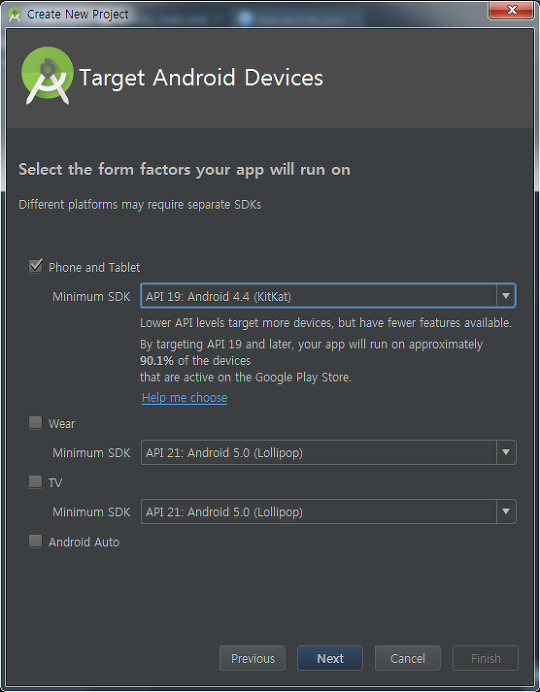Click the API 19 Android 4.4 KitKat combo box
The image size is (540, 692).
tap(328, 296)
